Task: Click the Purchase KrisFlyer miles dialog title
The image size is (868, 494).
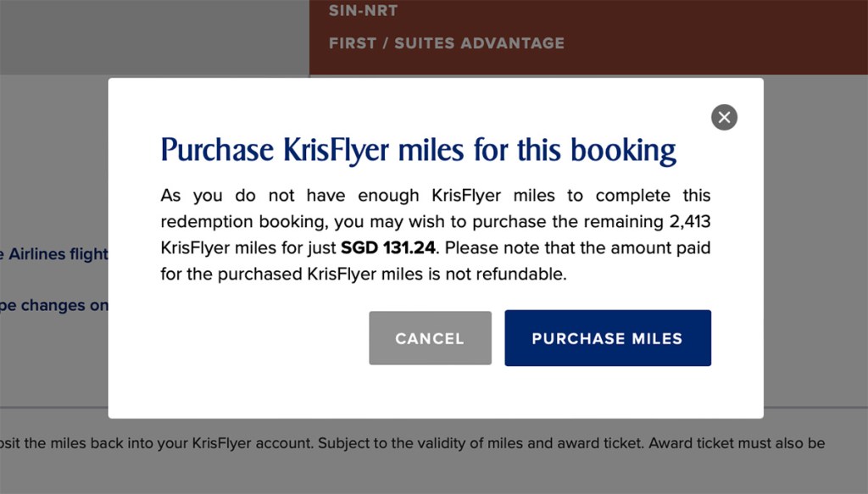Action: coord(417,149)
